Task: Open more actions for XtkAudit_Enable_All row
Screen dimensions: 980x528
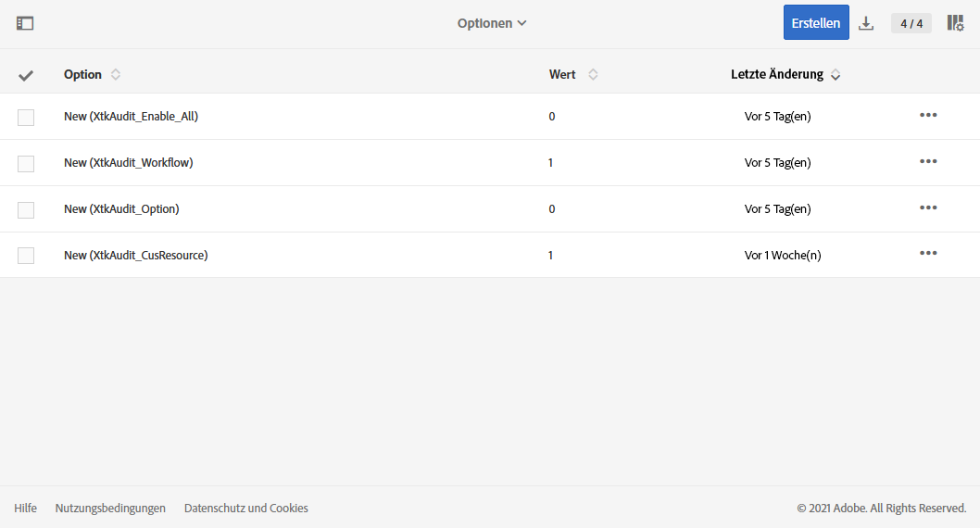Action: (x=928, y=115)
